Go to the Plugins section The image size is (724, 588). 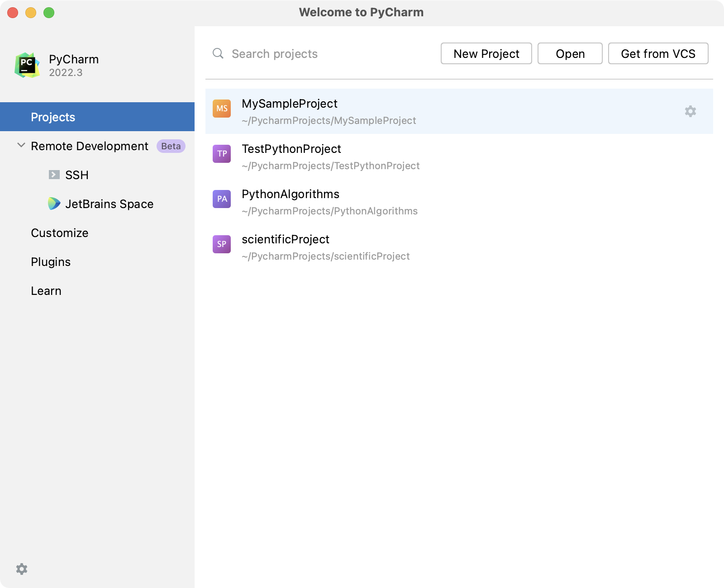pos(51,262)
